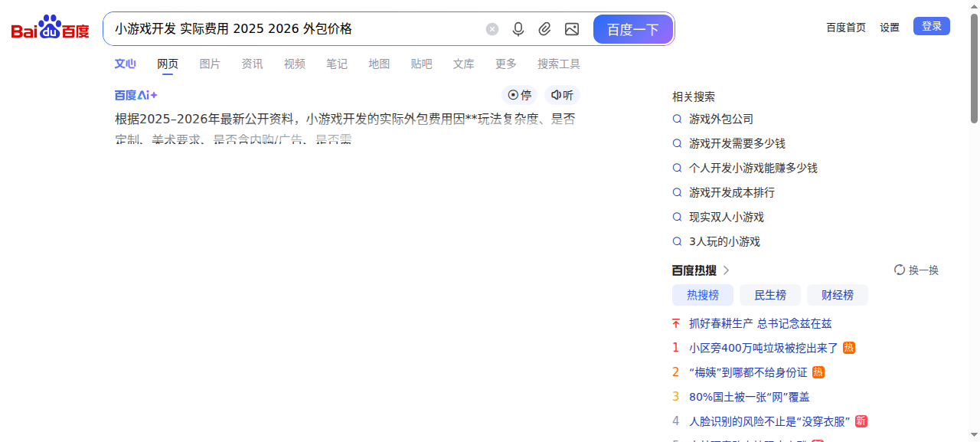Open the 更多 tab menu
Screen dimensions: 980x442
(506, 64)
